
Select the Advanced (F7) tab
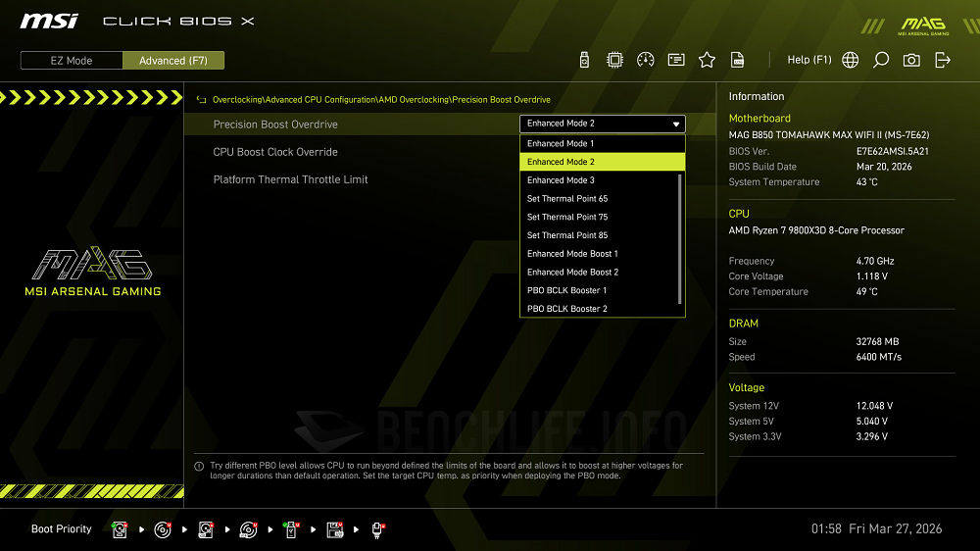click(x=173, y=61)
